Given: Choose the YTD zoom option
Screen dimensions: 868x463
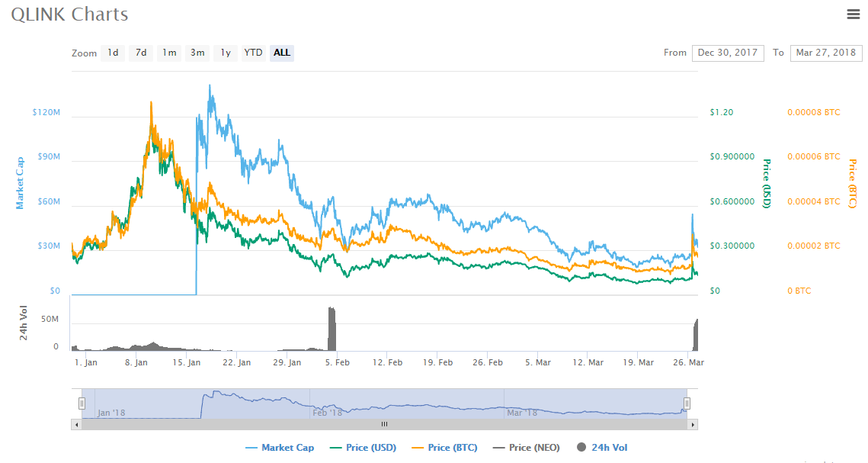Looking at the screenshot, I should [x=253, y=53].
